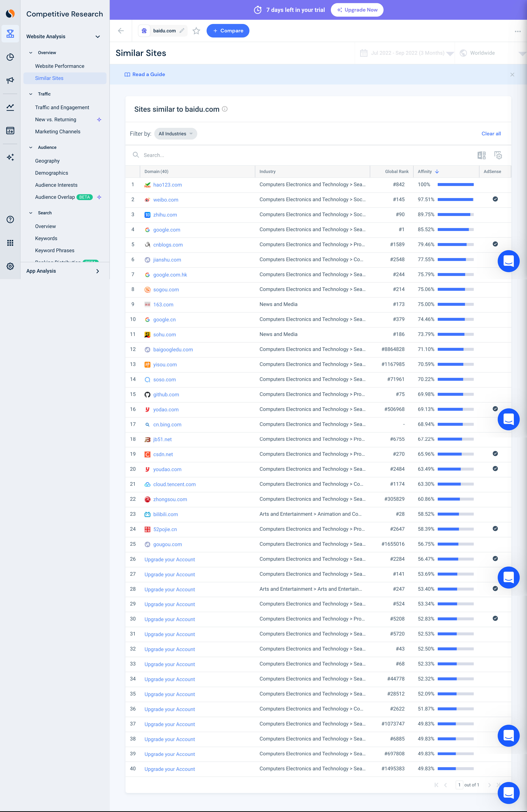Open the All Industries filter dropdown

pyautogui.click(x=175, y=134)
